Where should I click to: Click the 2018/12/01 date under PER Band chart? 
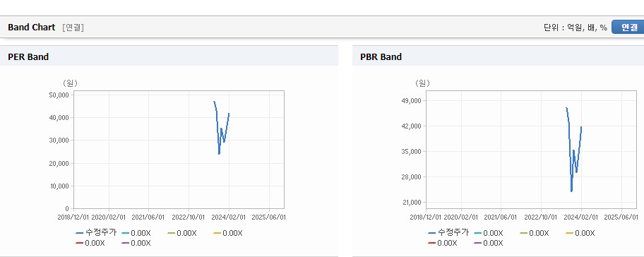(74, 217)
